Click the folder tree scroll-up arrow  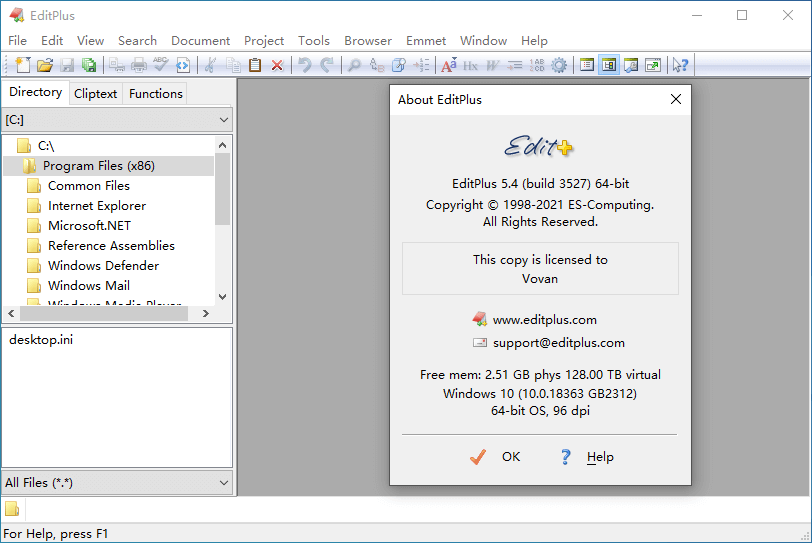coord(223,145)
